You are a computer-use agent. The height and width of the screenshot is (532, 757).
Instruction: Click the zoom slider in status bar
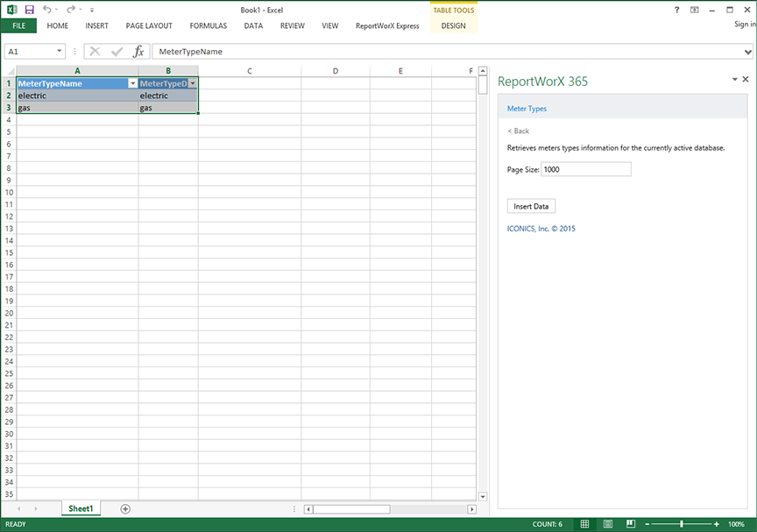point(683,524)
